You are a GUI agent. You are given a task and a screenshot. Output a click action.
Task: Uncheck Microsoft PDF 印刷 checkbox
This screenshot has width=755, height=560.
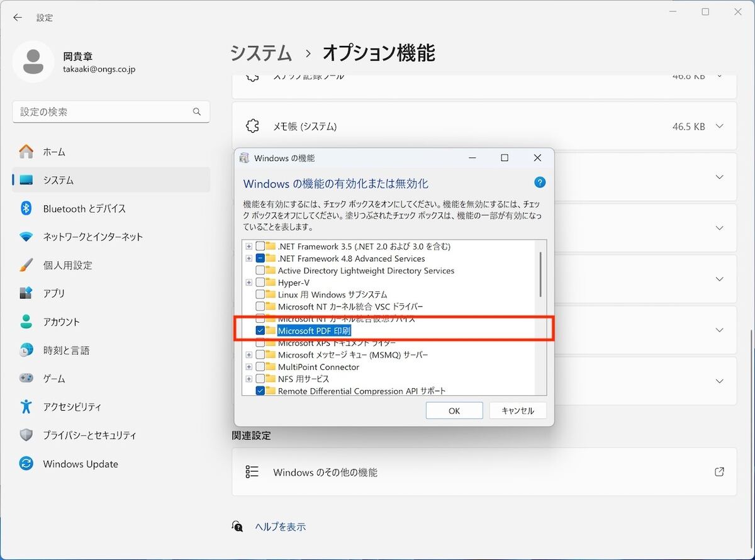coord(260,331)
